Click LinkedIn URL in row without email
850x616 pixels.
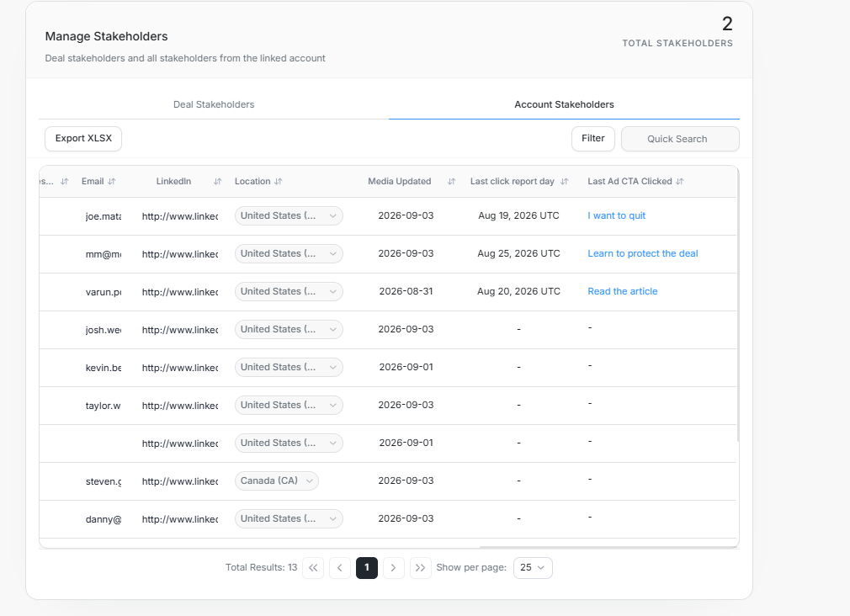click(x=180, y=443)
